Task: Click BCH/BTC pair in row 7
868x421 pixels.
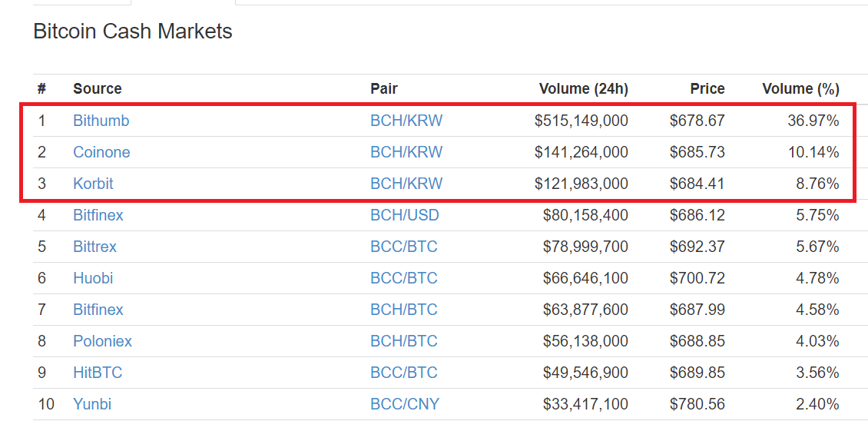Action: point(404,310)
